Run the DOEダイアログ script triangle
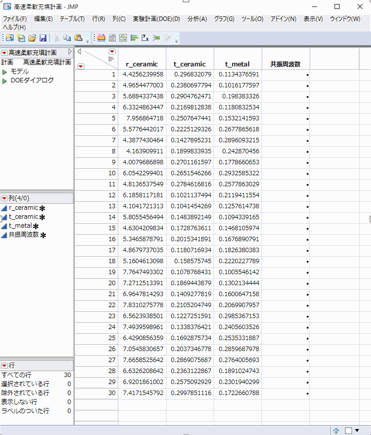Screen dimensions: 371x435 4,81
